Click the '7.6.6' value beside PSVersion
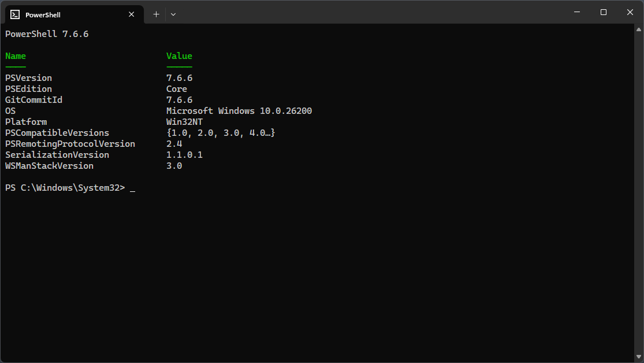 tap(179, 78)
